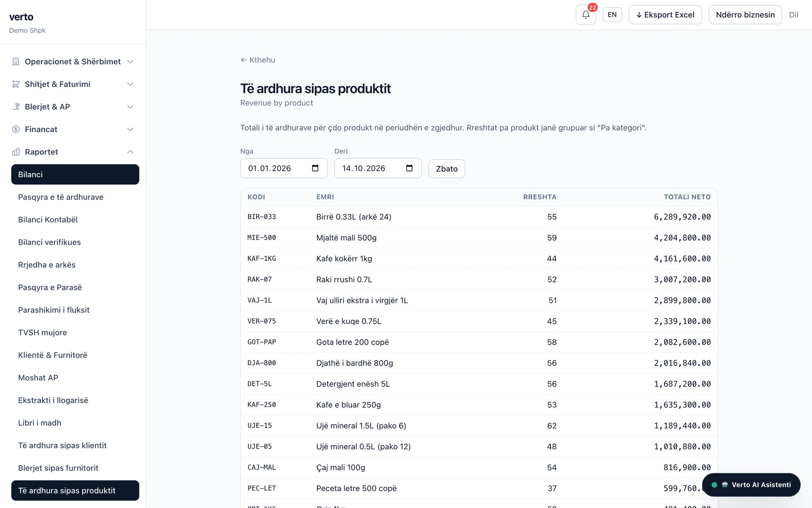Open Libri i madh report
This screenshot has width=812, height=508.
click(x=75, y=423)
